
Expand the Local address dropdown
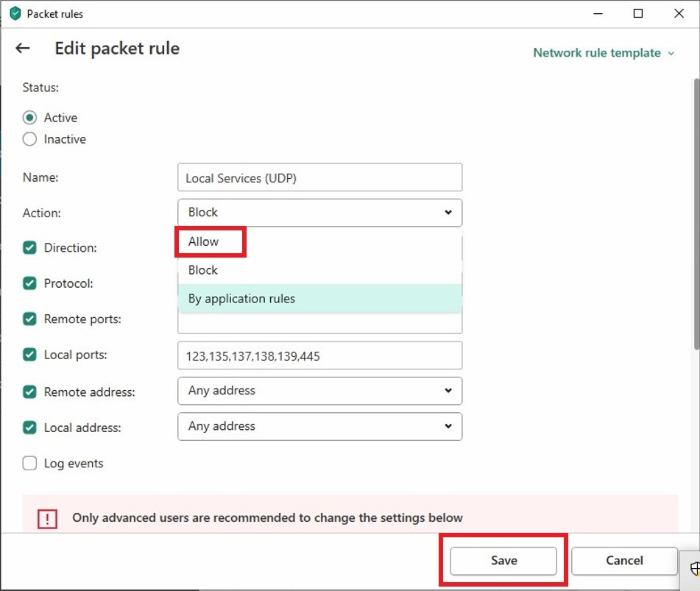click(x=319, y=426)
